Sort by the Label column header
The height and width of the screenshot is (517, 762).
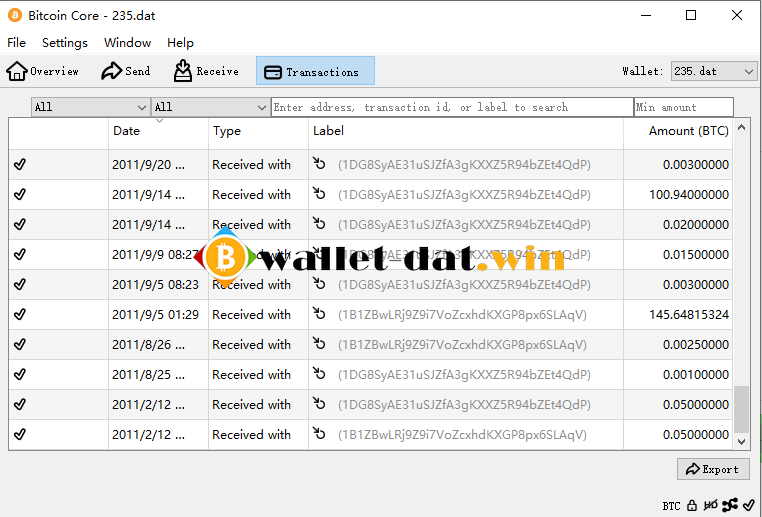[x=466, y=131]
